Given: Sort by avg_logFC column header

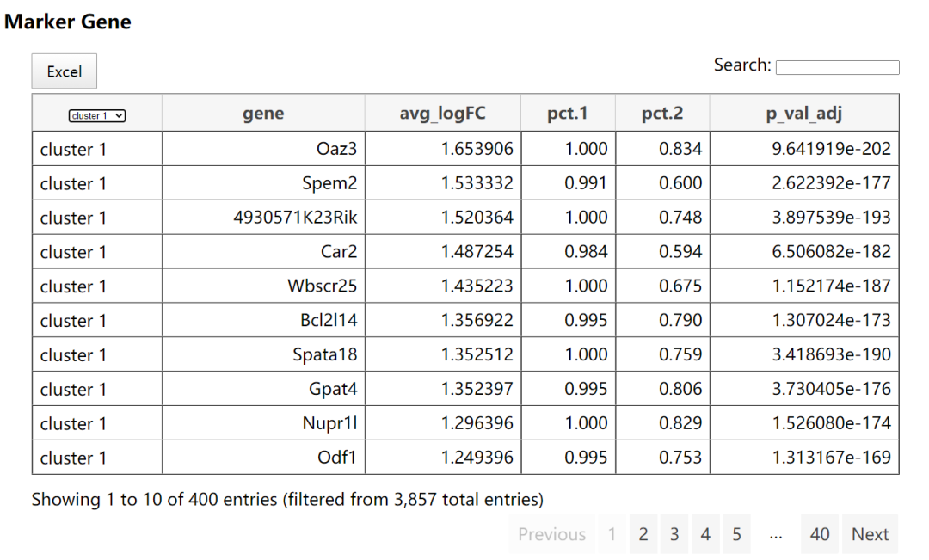Looking at the screenshot, I should point(443,113).
